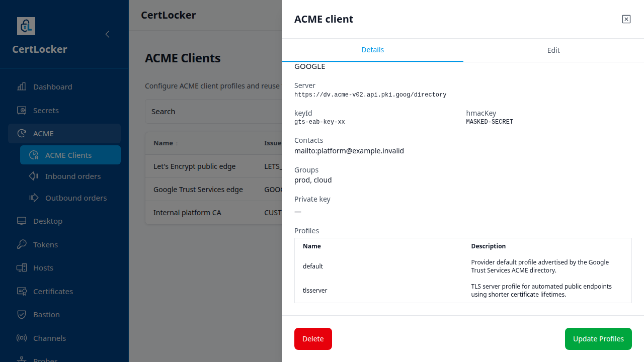This screenshot has height=362, width=644.
Task: Click the MASKED-SECRET hmacKey value
Action: coord(490,122)
